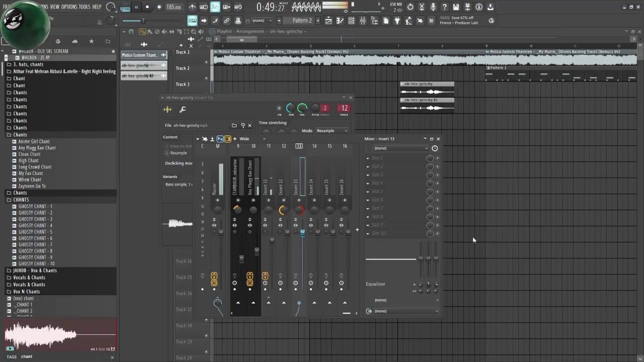
Task: Click the help question mark icon
Action: coord(445,7)
